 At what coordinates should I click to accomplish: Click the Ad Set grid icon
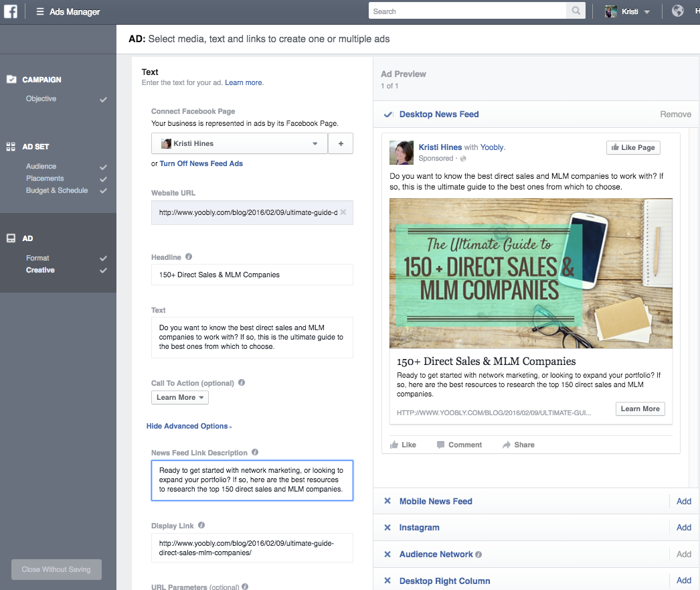pyautogui.click(x=11, y=147)
